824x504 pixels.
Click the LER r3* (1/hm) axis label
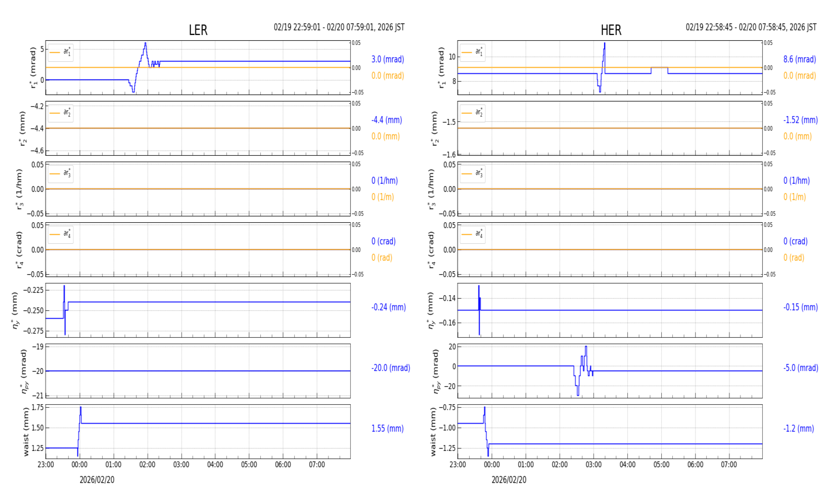[19, 189]
